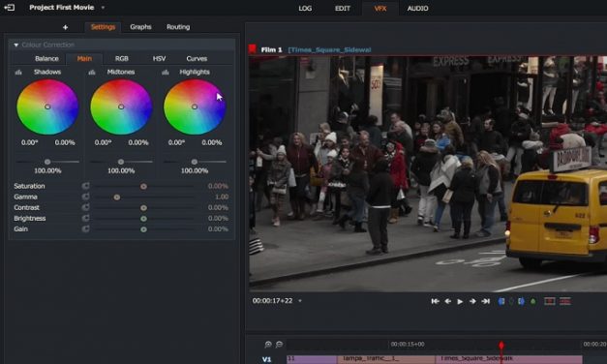Exit project using top-left door icon
The width and height of the screenshot is (607, 364).
pyautogui.click(x=10, y=8)
